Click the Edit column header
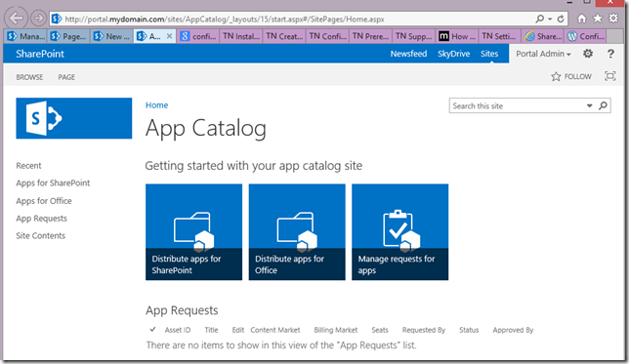 [x=238, y=330]
